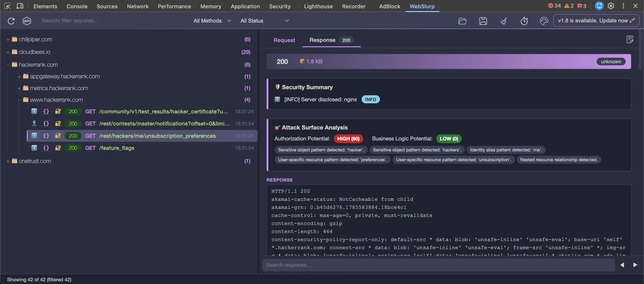Viewport: 644px width, 284px height.
Task: Open DevTools three-dot menu
Action: (x=623, y=6)
